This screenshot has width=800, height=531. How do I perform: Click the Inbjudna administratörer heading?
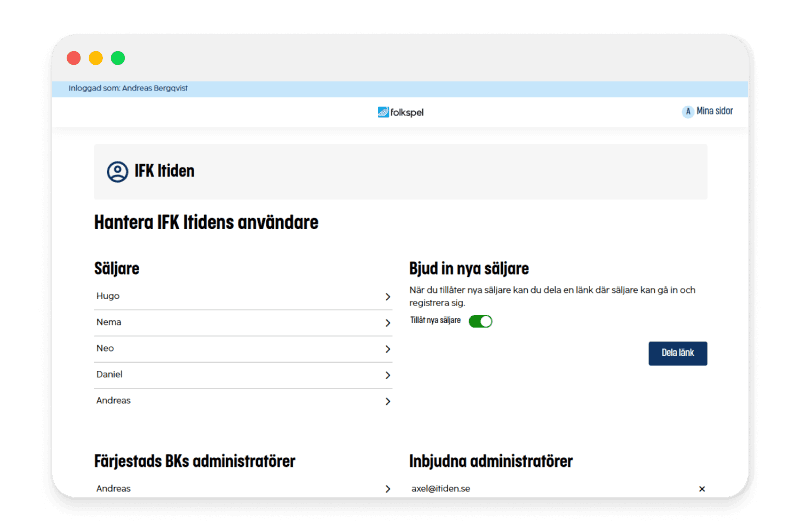click(491, 461)
